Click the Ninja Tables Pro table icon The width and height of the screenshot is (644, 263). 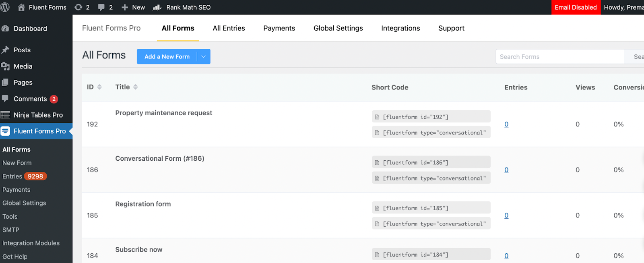coord(5,115)
